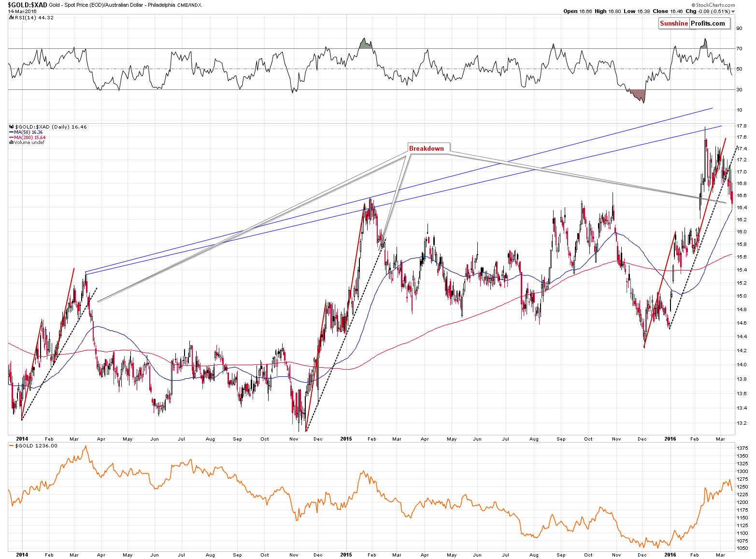The height and width of the screenshot is (559, 756).
Task: Click the 2015 year marker under the main price chart
Action: pos(346,439)
